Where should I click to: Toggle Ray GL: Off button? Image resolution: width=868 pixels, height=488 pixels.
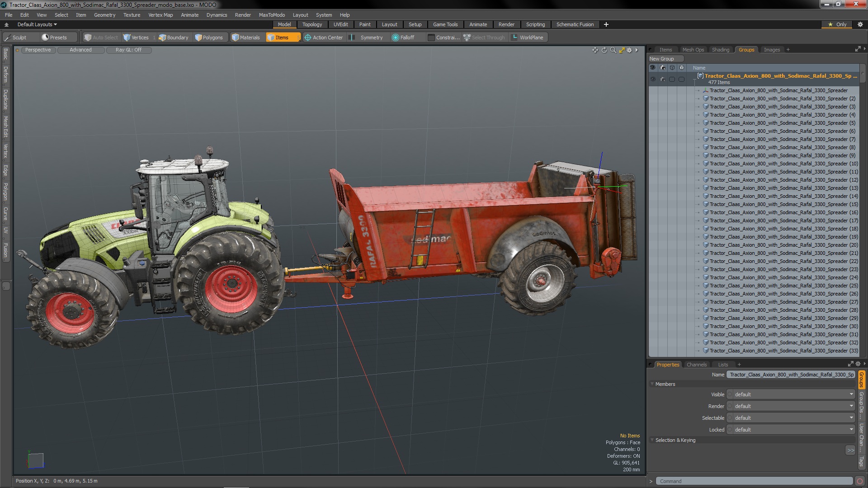click(x=128, y=50)
